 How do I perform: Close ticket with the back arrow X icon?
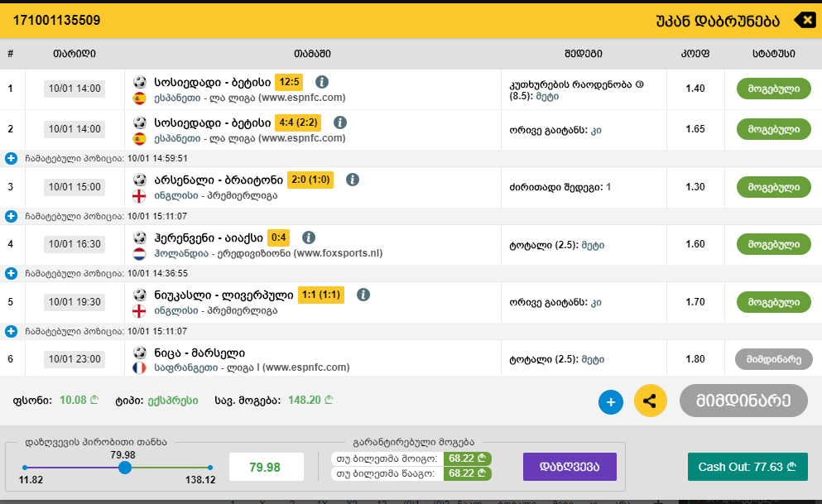[805, 21]
